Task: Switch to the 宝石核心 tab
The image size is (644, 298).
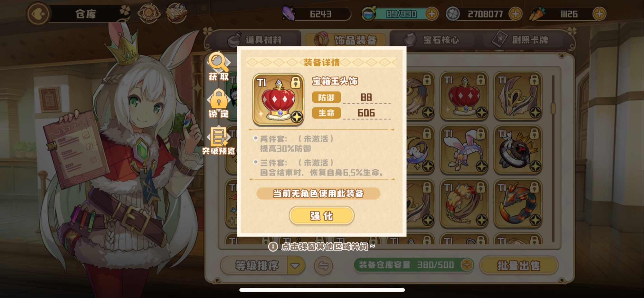Action: (432, 40)
